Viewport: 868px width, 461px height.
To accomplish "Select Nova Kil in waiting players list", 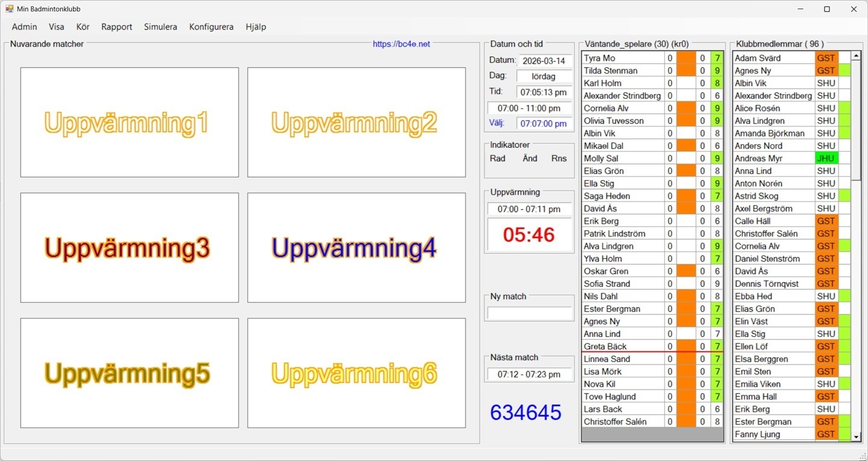I will (623, 384).
